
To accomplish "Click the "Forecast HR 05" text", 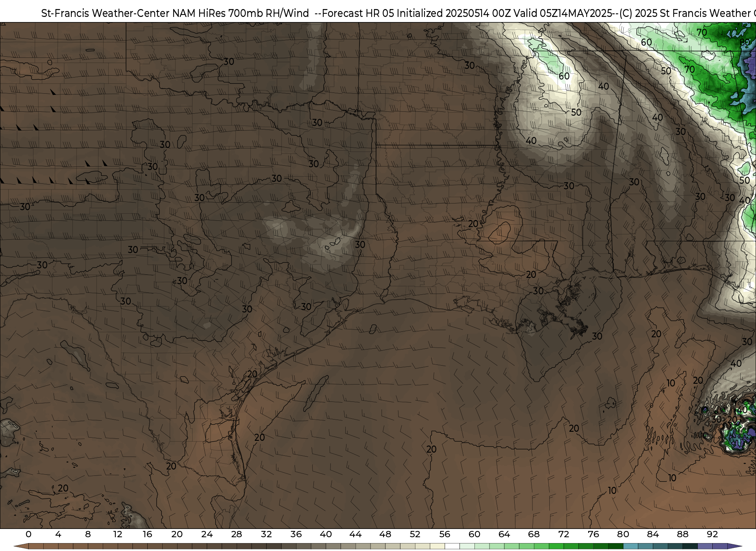I will (358, 13).
